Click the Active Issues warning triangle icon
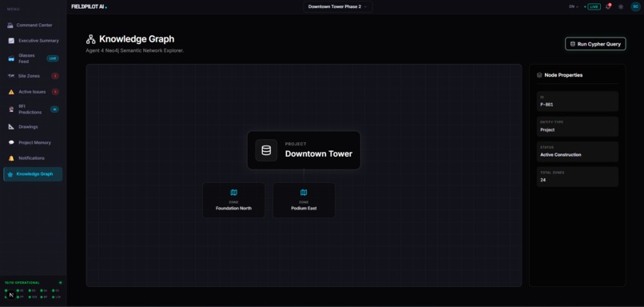Screen dimensions: 644x307 tap(11, 92)
